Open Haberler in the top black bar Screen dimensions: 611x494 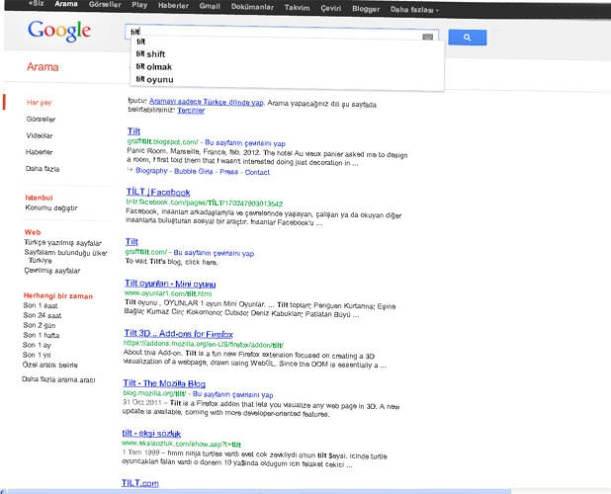click(173, 5)
